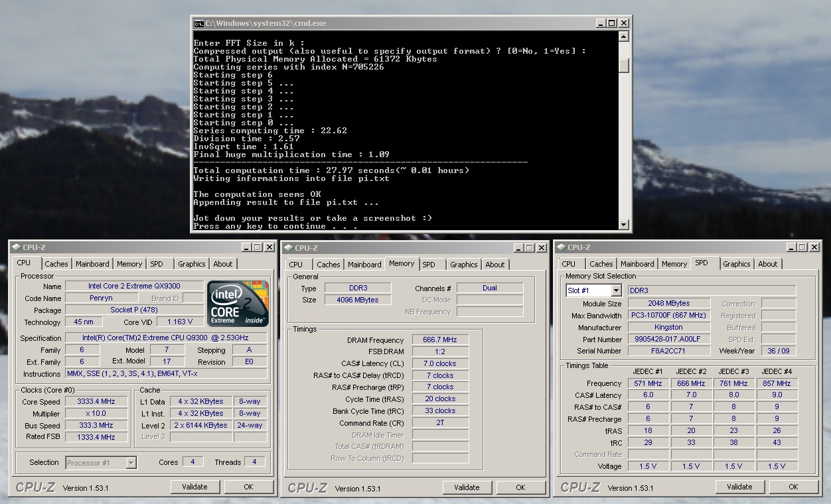This screenshot has width=831, height=504.
Task: Close the cmd.exe window
Action: [624, 23]
